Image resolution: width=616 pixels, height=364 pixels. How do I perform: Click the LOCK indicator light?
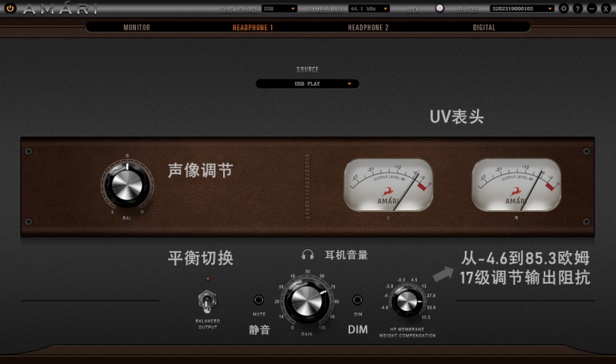tap(439, 8)
